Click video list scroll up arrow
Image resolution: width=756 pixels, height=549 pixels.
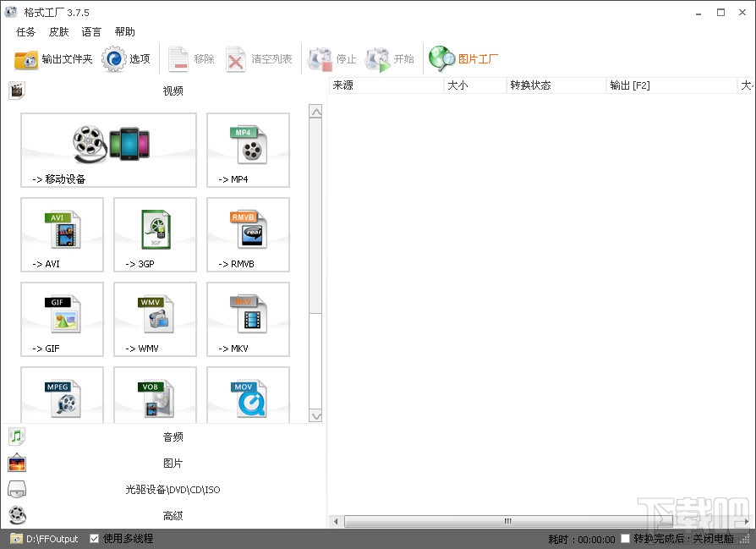(315, 112)
